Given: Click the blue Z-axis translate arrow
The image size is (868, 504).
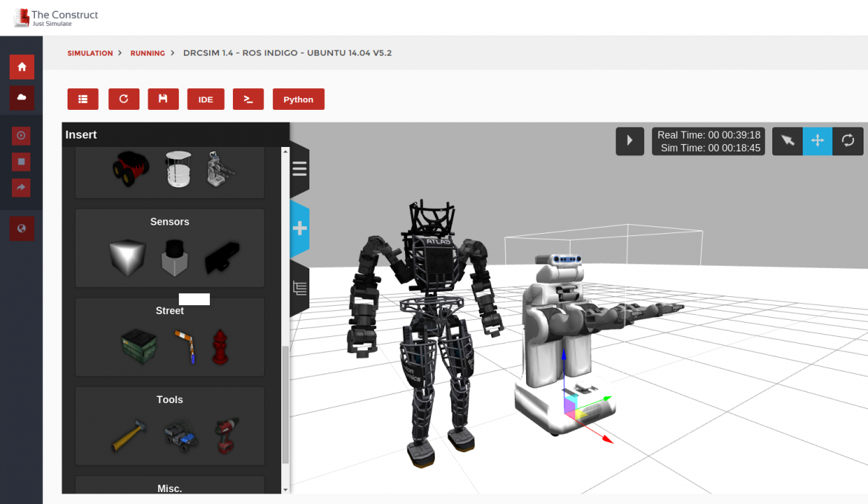Looking at the screenshot, I should (564, 355).
